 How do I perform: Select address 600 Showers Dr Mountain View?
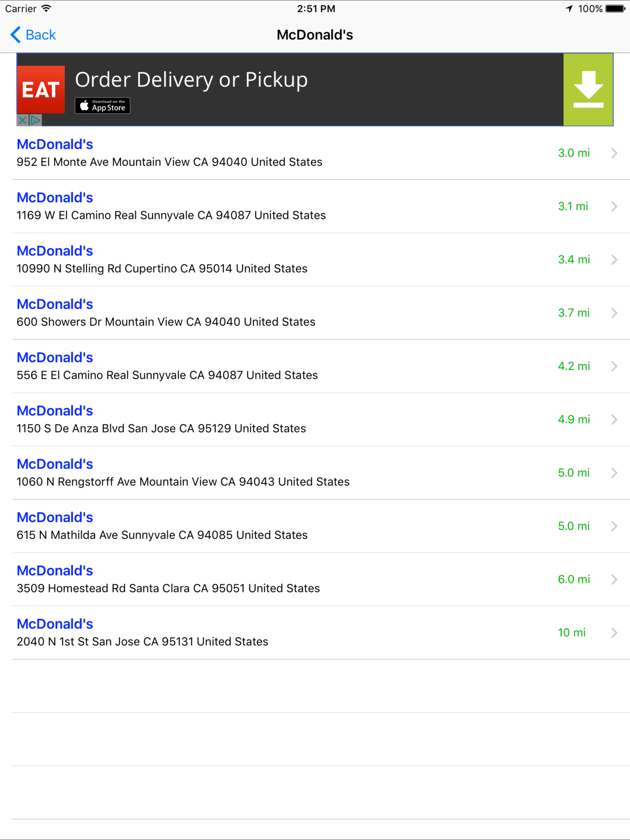166,322
